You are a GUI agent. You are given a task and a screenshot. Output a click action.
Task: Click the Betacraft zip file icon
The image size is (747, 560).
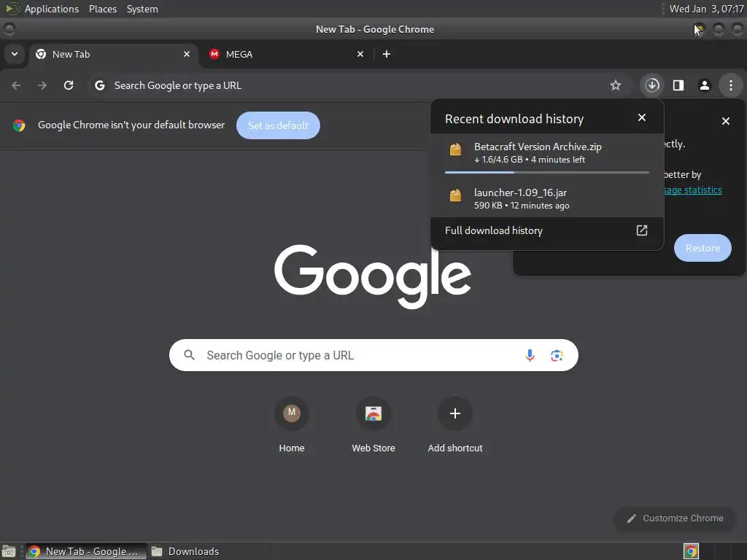click(455, 149)
